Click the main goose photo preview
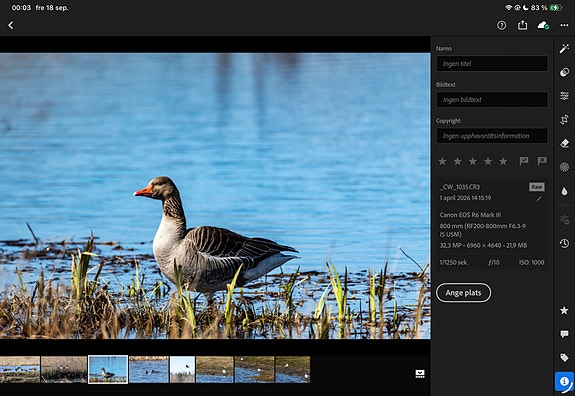The width and height of the screenshot is (575, 396). tap(215, 196)
